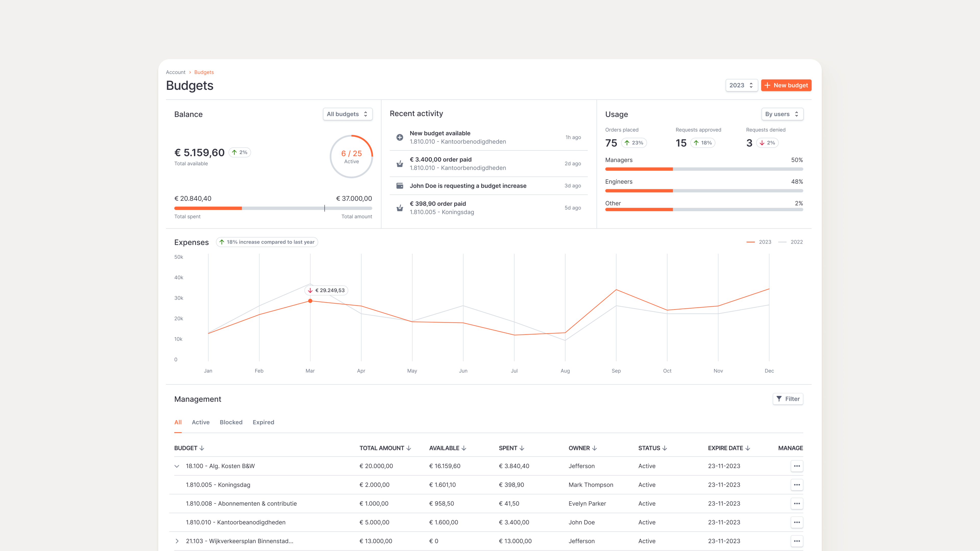Open the All budgets dropdown
Image resolution: width=980 pixels, height=551 pixels.
pos(347,114)
